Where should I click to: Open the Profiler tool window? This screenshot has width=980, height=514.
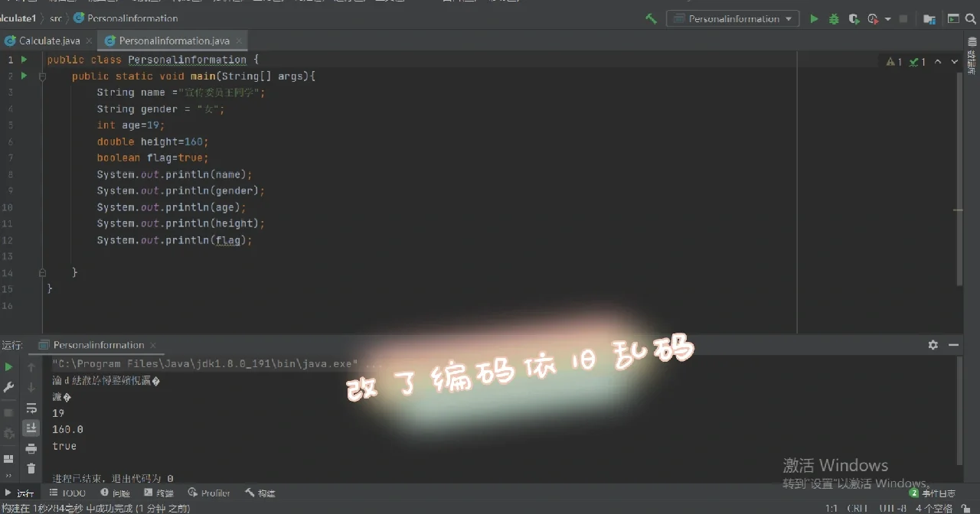click(x=209, y=493)
